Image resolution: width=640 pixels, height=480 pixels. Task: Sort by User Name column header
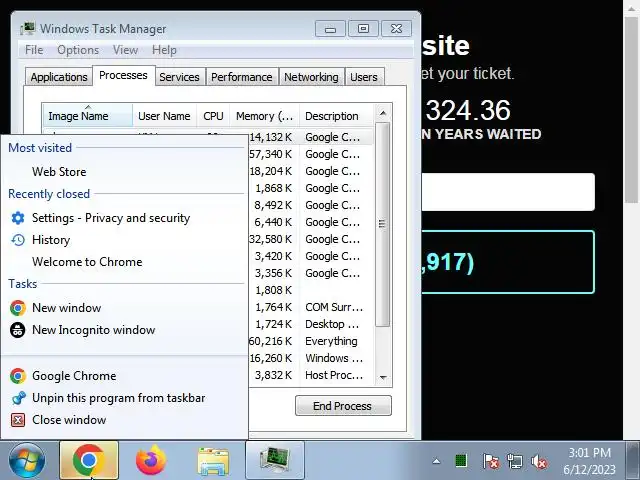[164, 116]
